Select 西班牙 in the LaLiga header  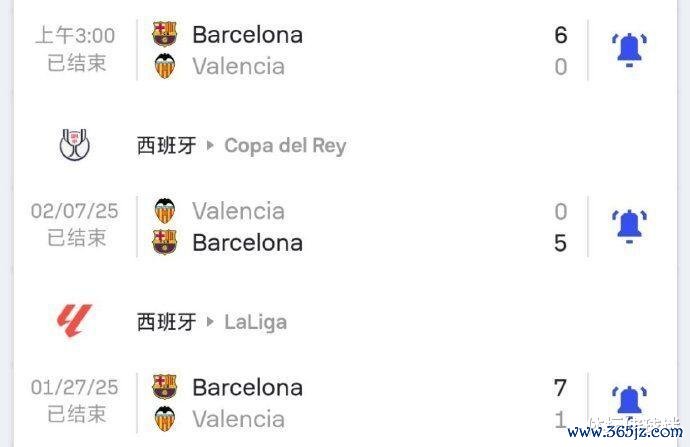(x=166, y=322)
